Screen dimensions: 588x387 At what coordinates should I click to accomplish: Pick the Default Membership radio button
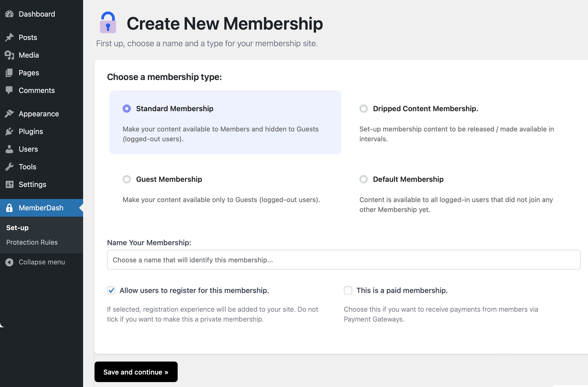tap(364, 179)
